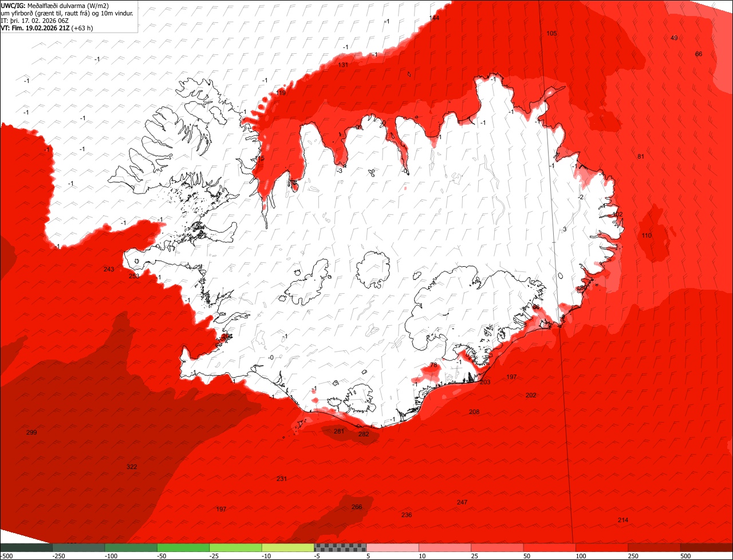This screenshot has height=560, width=733.
Task: Click the map value 243
Action: pyautogui.click(x=109, y=270)
